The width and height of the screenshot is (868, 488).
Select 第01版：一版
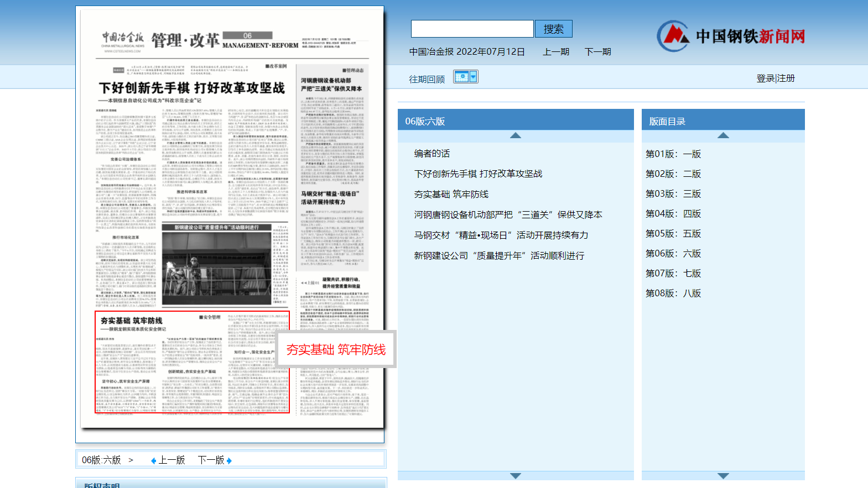tap(673, 154)
